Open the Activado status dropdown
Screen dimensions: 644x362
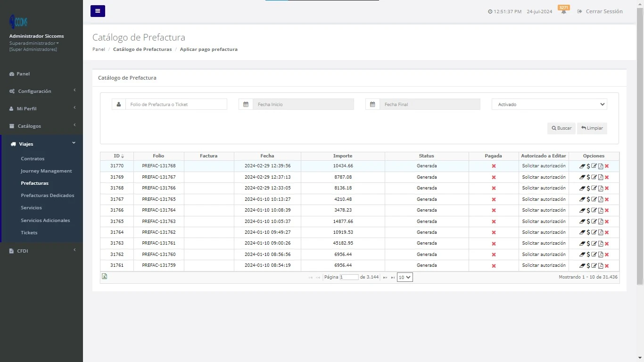pyautogui.click(x=549, y=104)
